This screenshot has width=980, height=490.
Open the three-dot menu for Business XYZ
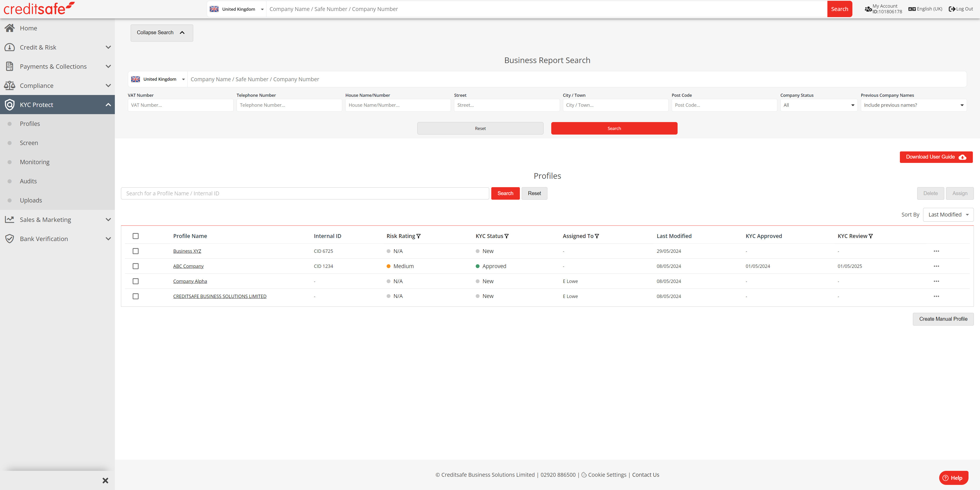coord(936,251)
